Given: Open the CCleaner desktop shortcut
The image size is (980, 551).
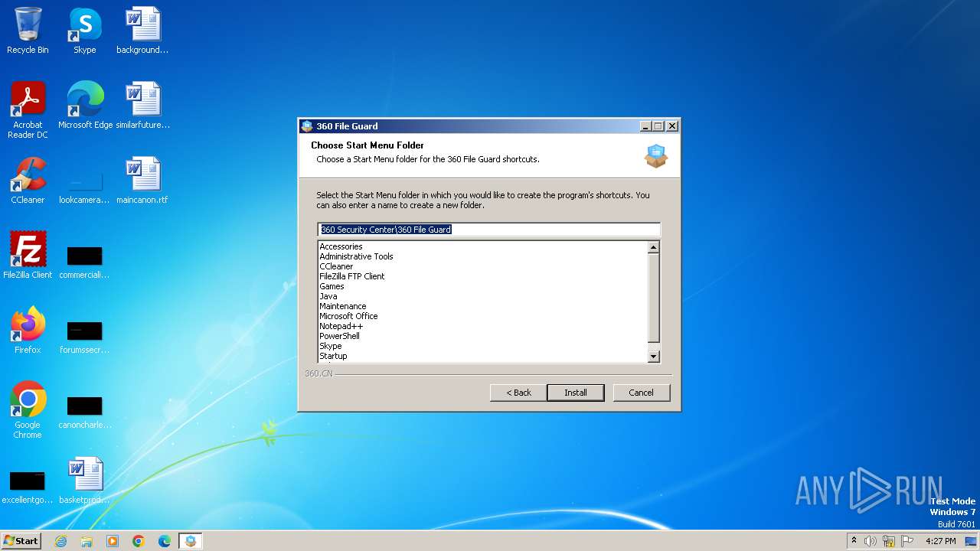Looking at the screenshot, I should (x=28, y=181).
